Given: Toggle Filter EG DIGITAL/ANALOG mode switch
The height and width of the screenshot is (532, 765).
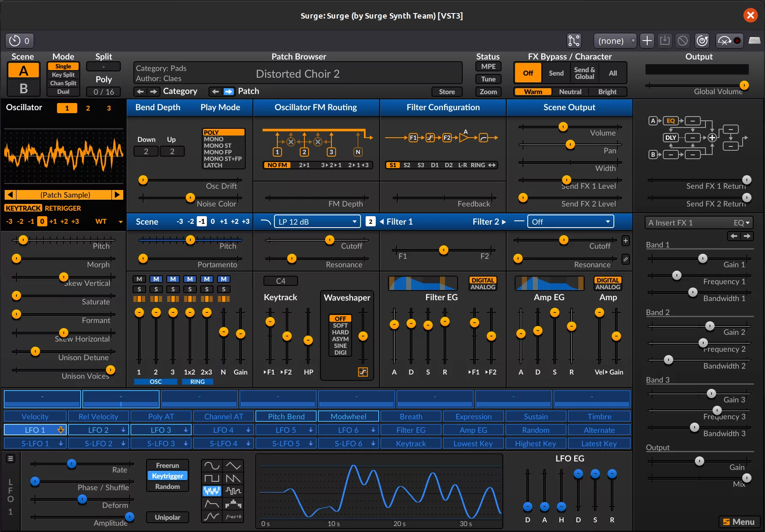Looking at the screenshot, I should [483, 284].
